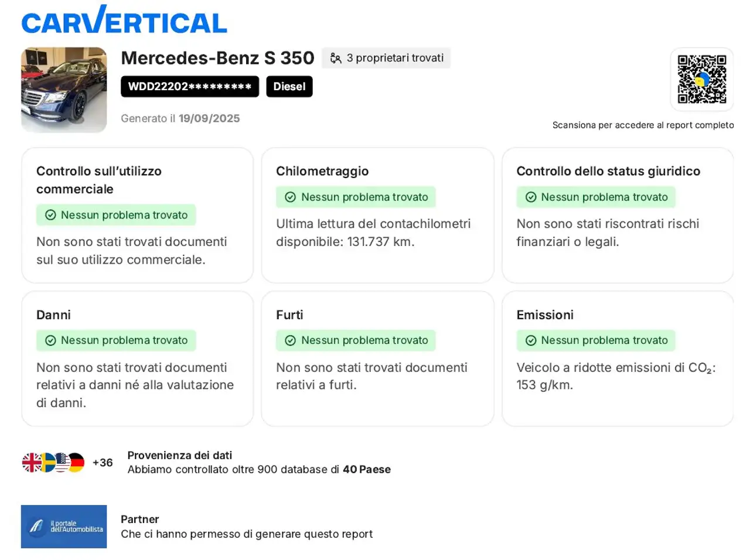
Task: Click the masked VIN WDD22202 badge
Action: coord(190,87)
